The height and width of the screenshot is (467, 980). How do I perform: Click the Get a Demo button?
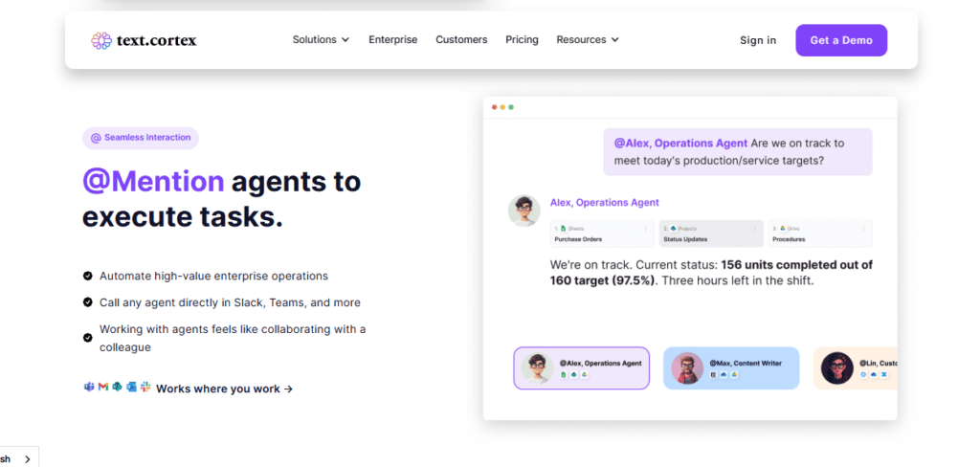[x=841, y=40]
